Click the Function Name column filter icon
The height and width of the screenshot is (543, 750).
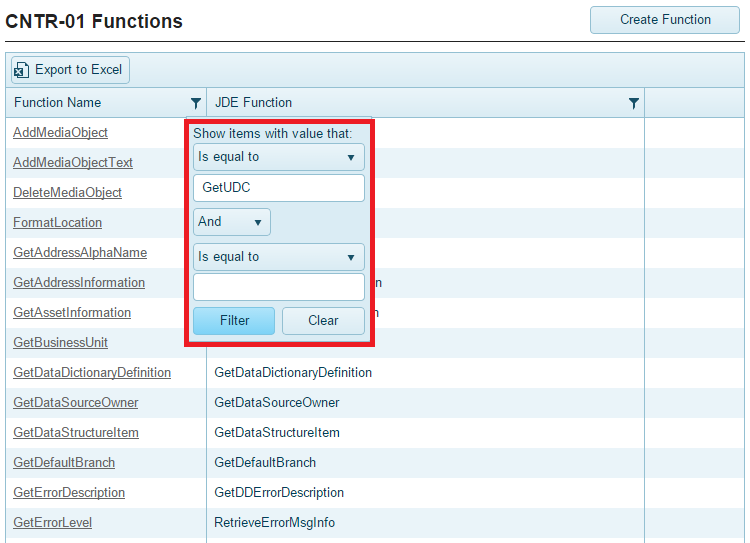pos(195,103)
